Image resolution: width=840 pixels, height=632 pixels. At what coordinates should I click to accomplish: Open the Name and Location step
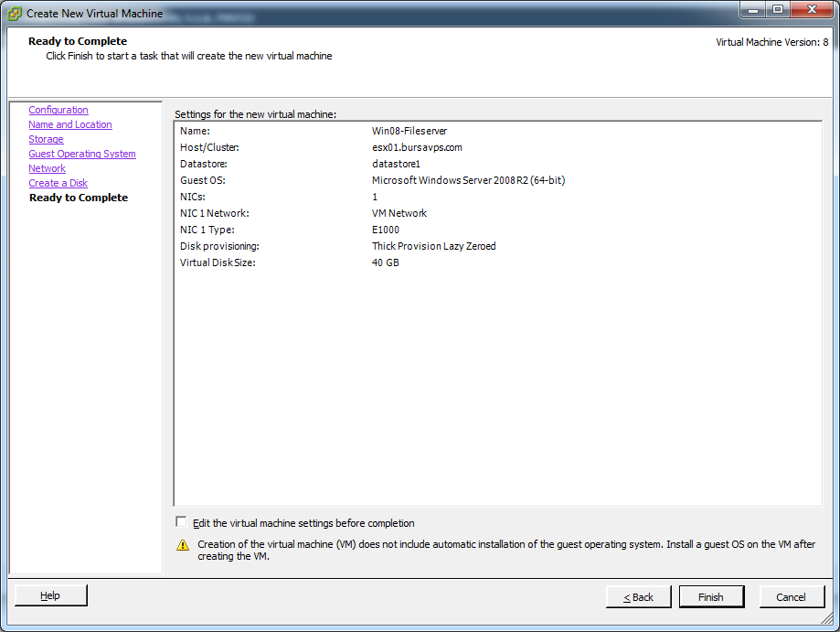click(70, 124)
